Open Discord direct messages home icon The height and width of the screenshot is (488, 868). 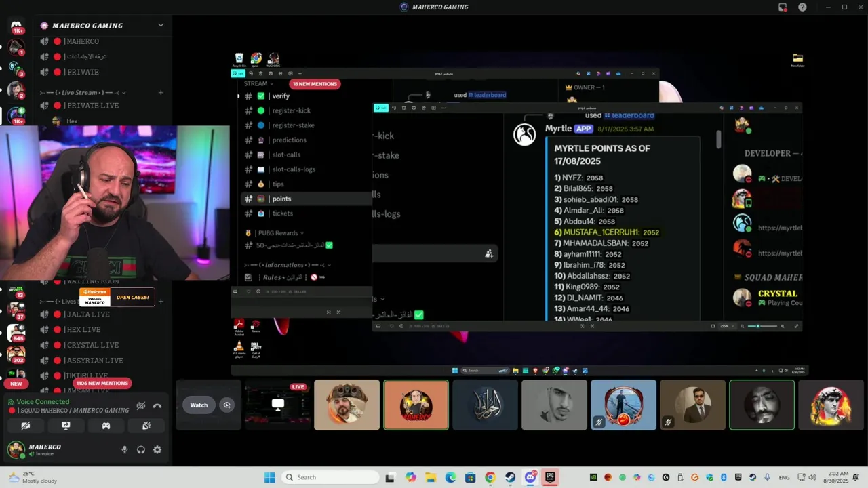[x=16, y=26]
